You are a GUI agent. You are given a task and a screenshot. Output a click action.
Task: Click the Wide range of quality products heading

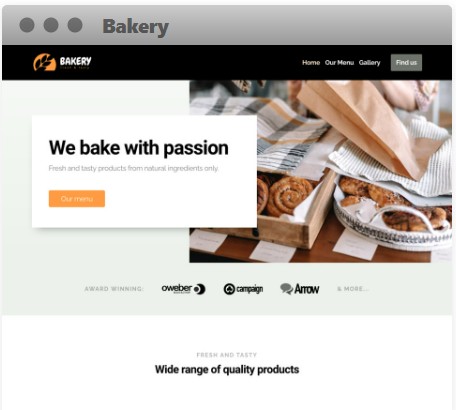point(227,370)
